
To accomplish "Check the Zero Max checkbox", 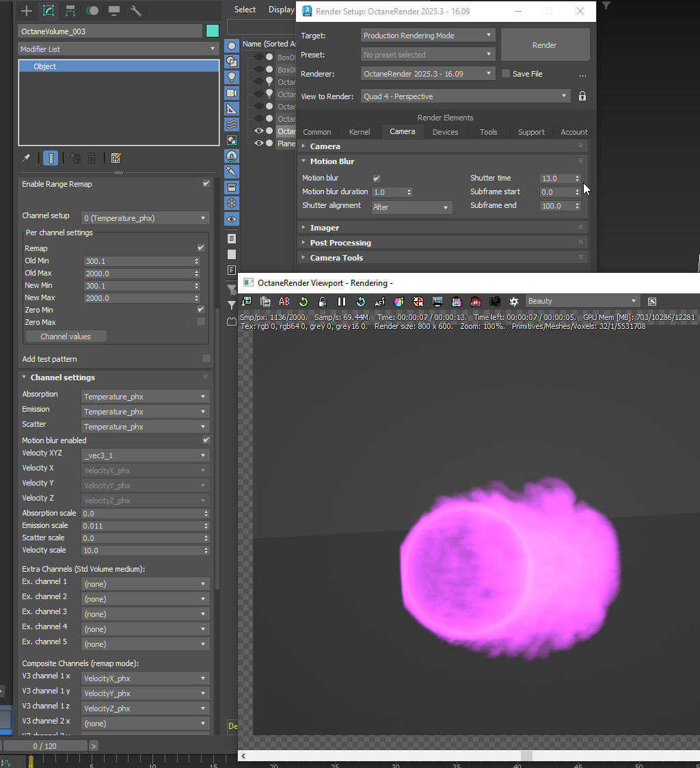I will (x=201, y=321).
